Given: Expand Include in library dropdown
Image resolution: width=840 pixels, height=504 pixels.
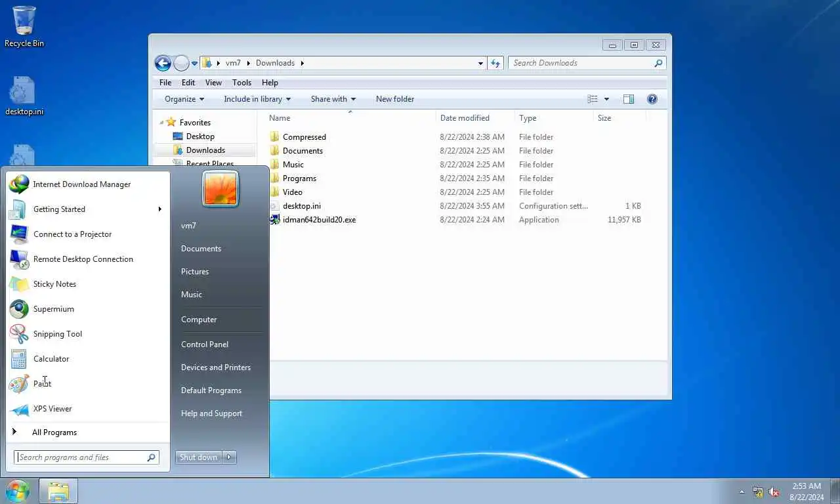Looking at the screenshot, I should [257, 99].
